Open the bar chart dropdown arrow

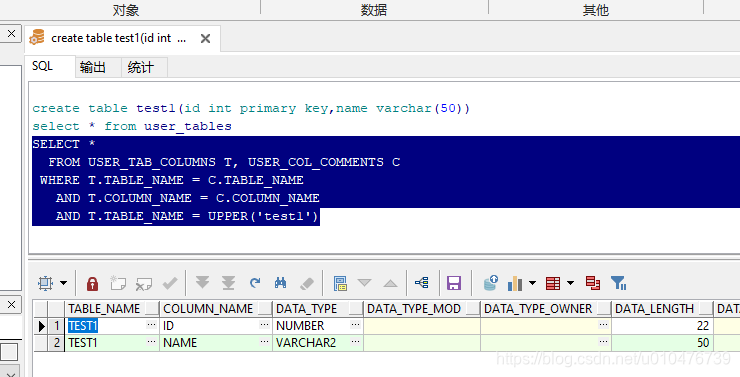click(532, 283)
